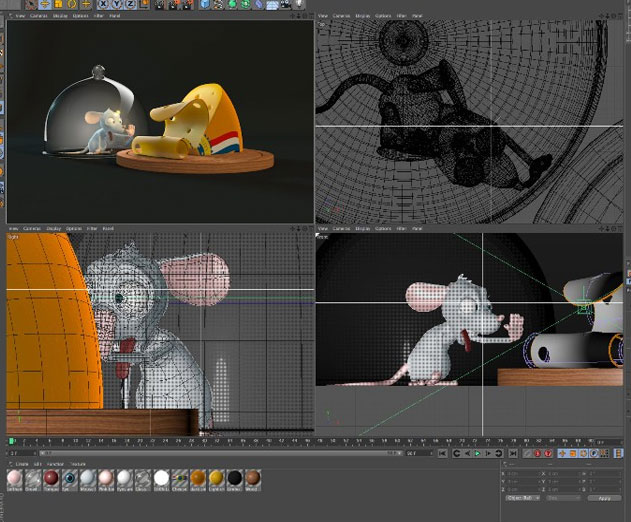Click the Apply button in coordinates panel
Screen dimensions: 631x522
click(x=604, y=498)
